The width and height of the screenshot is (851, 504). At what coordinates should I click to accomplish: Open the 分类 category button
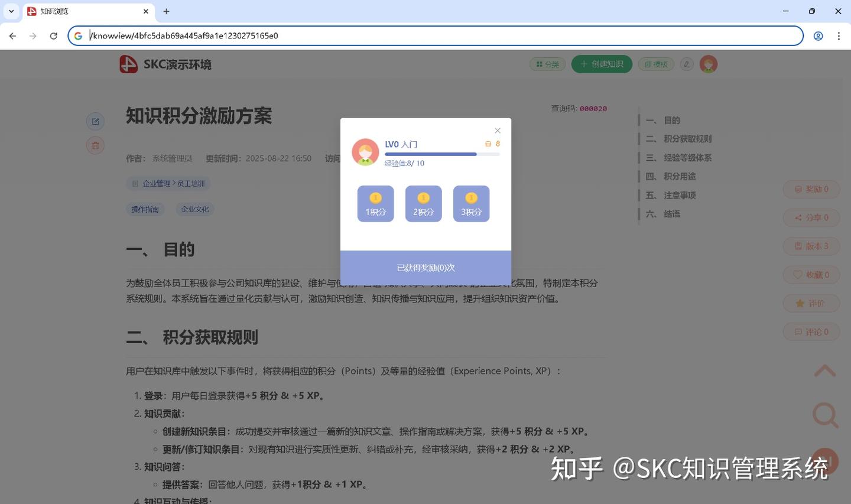[548, 64]
